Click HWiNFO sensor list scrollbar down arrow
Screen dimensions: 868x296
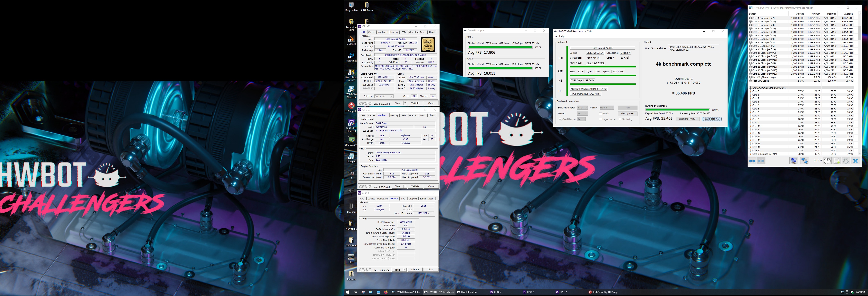(x=860, y=154)
